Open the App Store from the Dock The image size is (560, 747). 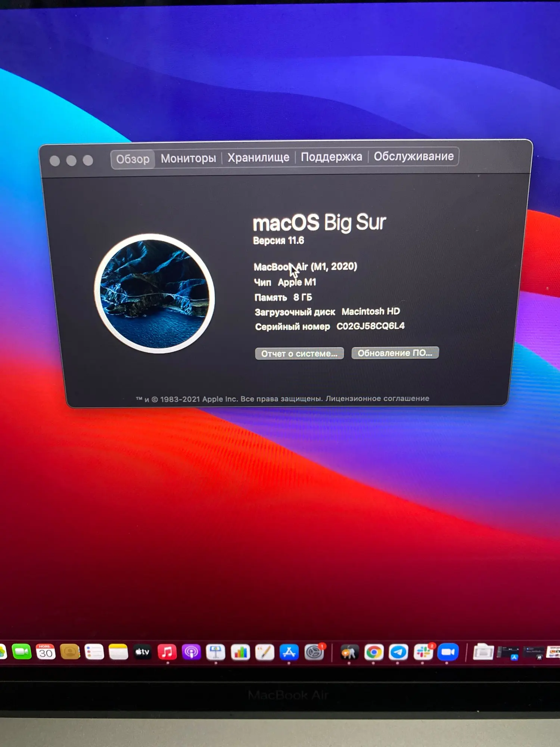click(289, 653)
